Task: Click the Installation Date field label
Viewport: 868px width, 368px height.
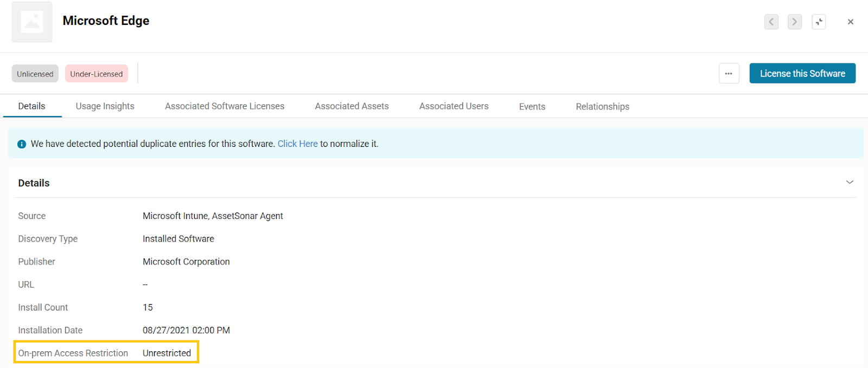Action: [50, 330]
